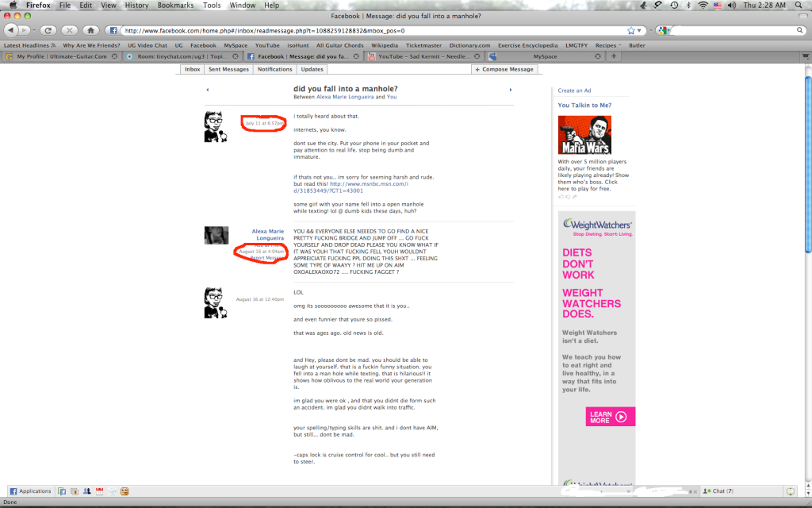Image resolution: width=812 pixels, height=508 pixels.
Task: Click inside the Google search field
Action: click(x=733, y=31)
